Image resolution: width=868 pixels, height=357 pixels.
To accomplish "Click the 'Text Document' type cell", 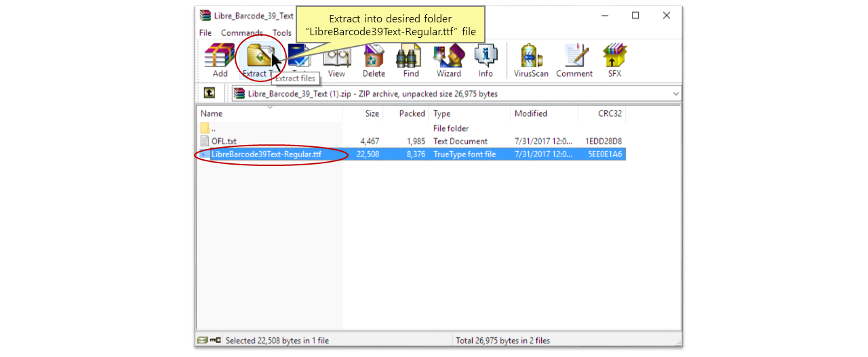I will pyautogui.click(x=460, y=141).
